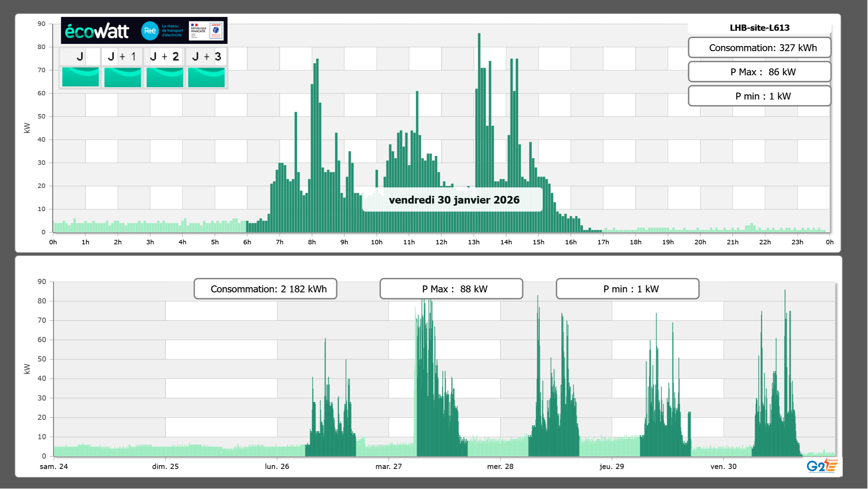Click the vendredi 30 janvier 2026 label
Viewport: 868px width, 489px height.
point(454,200)
